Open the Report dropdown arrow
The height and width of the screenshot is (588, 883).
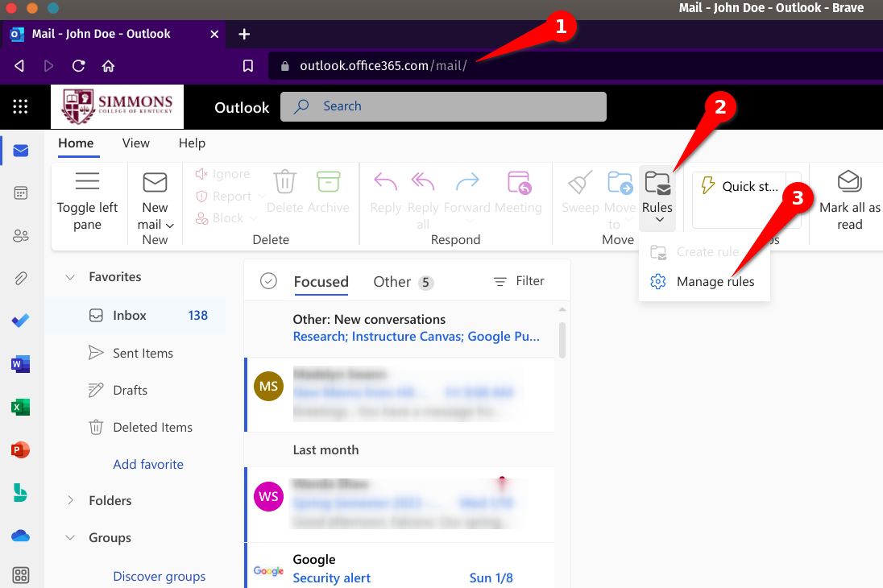tap(261, 196)
